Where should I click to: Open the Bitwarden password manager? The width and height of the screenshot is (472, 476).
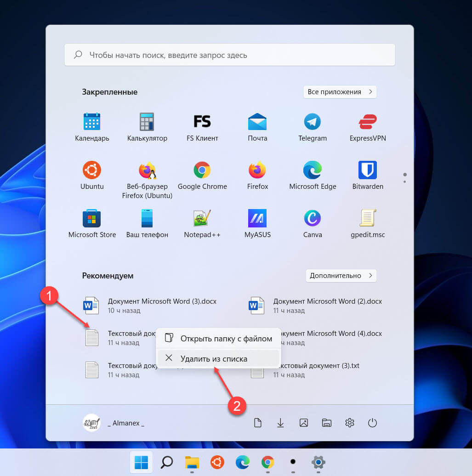click(x=368, y=176)
